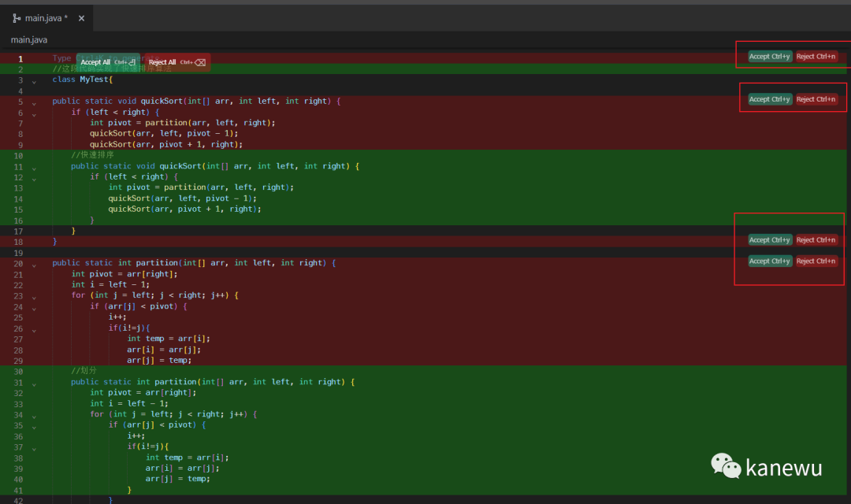This screenshot has height=504, width=851.
Task: Collapse the for loop at line 34
Action: click(x=34, y=415)
